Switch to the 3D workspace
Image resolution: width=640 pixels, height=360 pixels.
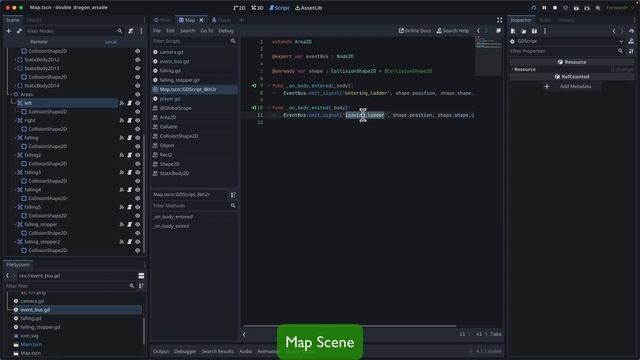pos(257,8)
